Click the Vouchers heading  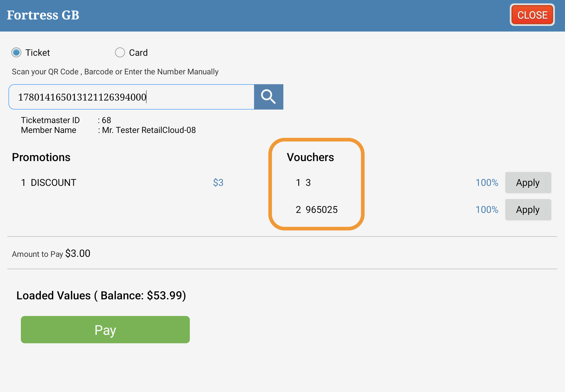click(310, 157)
